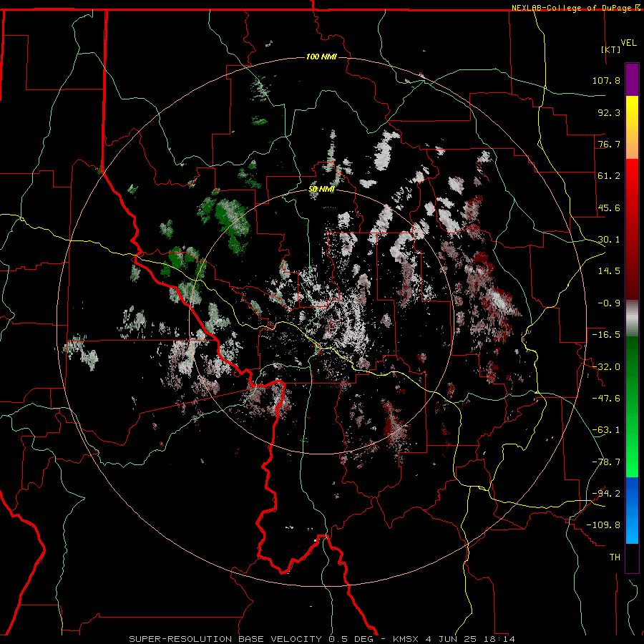
Task: Click the 76.7 velocity scale value
Action: pos(609,144)
